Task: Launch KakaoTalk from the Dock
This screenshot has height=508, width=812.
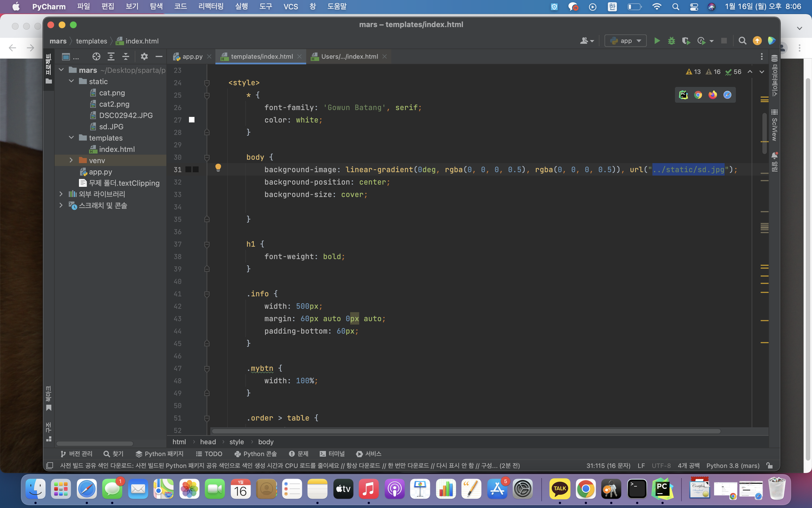Action: 560,489
